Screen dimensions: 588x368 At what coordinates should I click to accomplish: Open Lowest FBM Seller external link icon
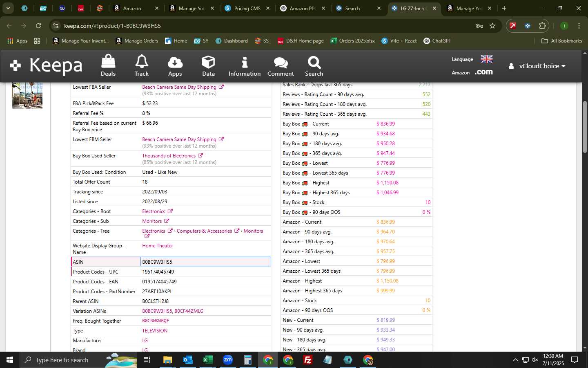point(221,139)
